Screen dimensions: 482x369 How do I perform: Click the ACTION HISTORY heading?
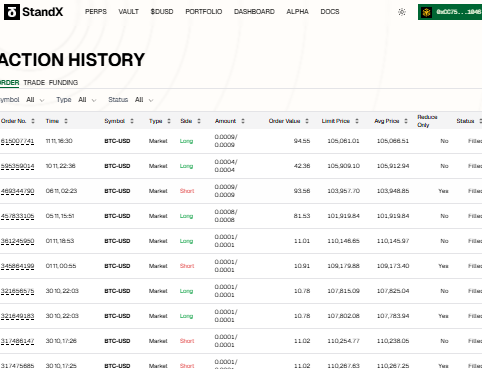pos(72,60)
